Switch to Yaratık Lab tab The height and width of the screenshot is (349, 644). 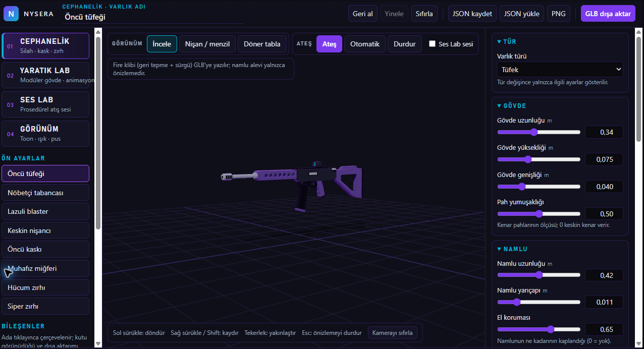click(45, 75)
